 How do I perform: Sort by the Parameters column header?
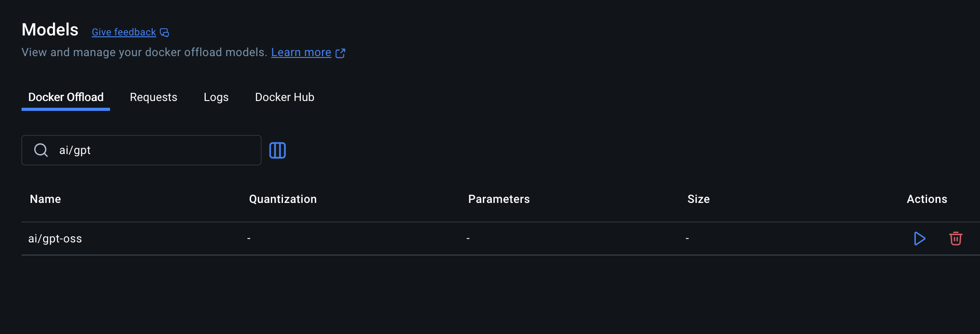[x=499, y=199]
